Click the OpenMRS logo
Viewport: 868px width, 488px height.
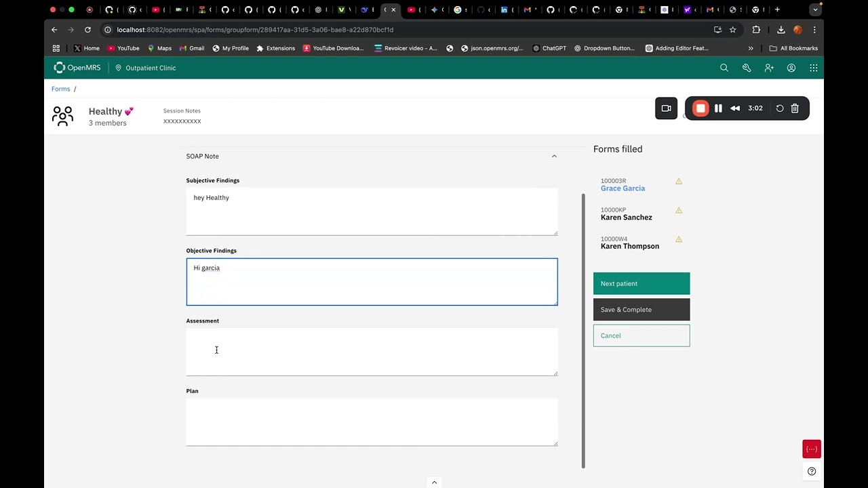tap(77, 68)
